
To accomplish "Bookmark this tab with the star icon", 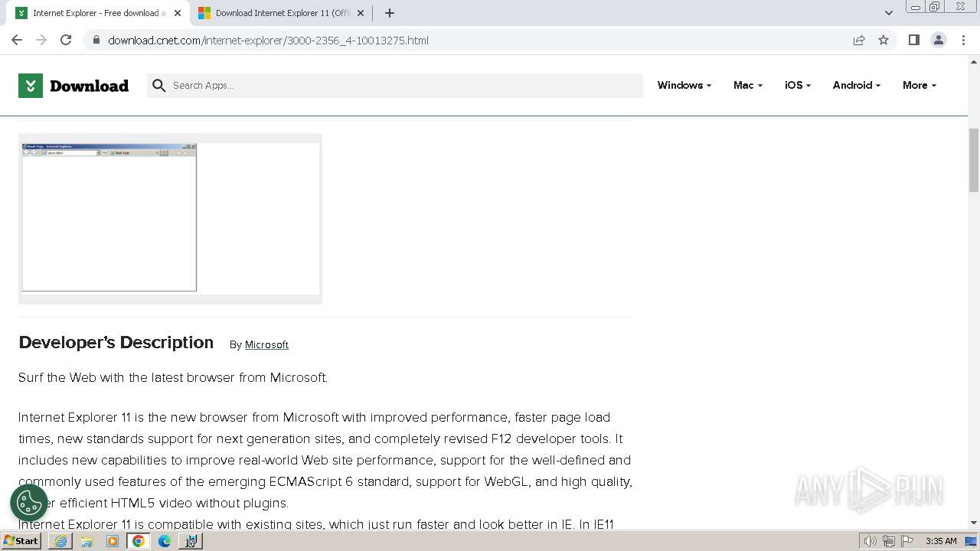I will 884,40.
